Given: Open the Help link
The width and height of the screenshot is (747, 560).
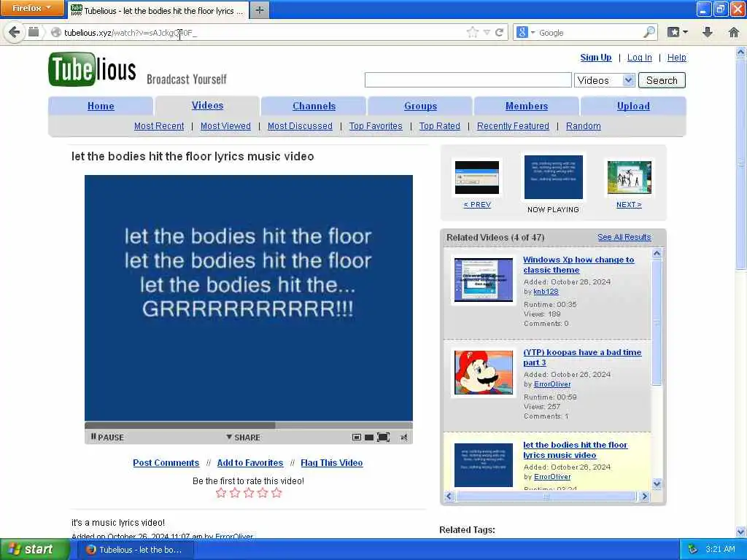Looking at the screenshot, I should 676,57.
